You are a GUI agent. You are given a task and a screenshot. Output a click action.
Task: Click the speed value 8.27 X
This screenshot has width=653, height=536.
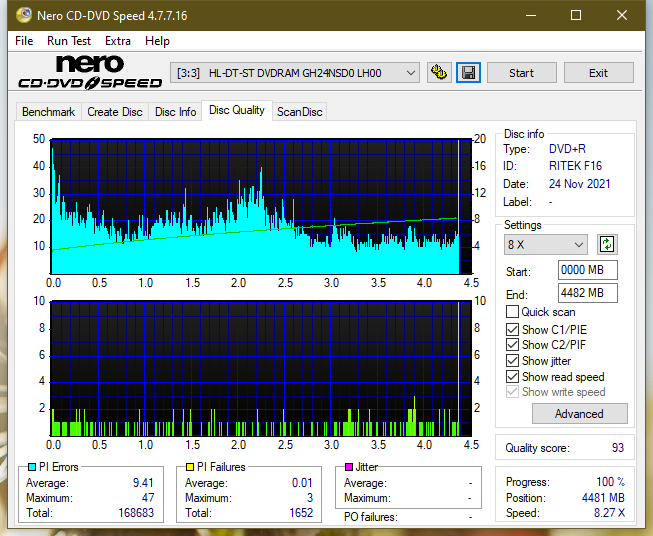(x=609, y=513)
